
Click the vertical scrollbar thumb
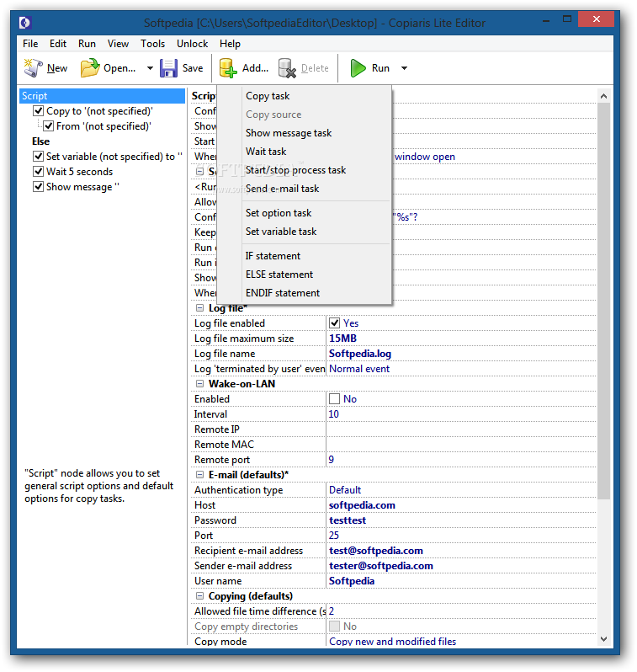(x=603, y=301)
